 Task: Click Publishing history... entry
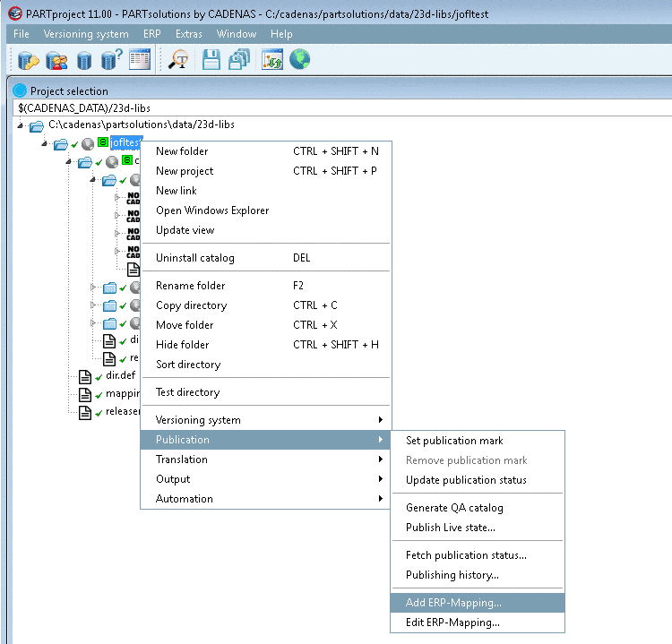452,575
